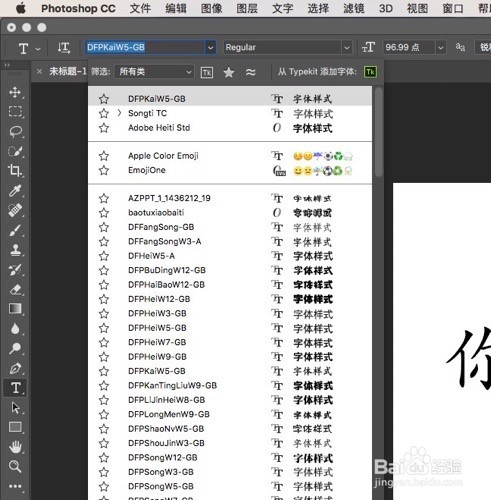
Task: Show similar fonts filter icon
Action: click(x=250, y=72)
